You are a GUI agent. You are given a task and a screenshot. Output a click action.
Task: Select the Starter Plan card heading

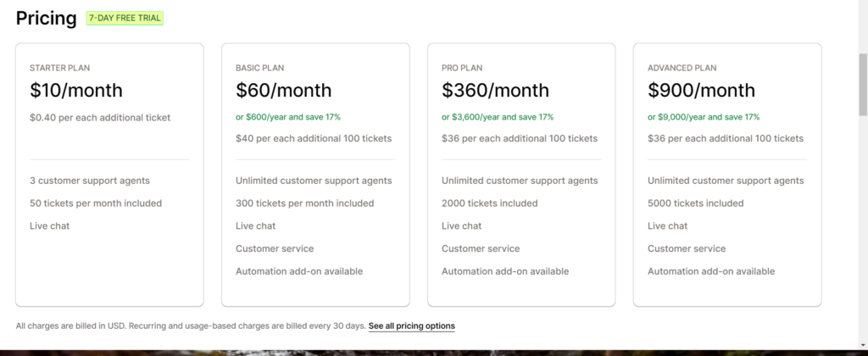tap(60, 68)
